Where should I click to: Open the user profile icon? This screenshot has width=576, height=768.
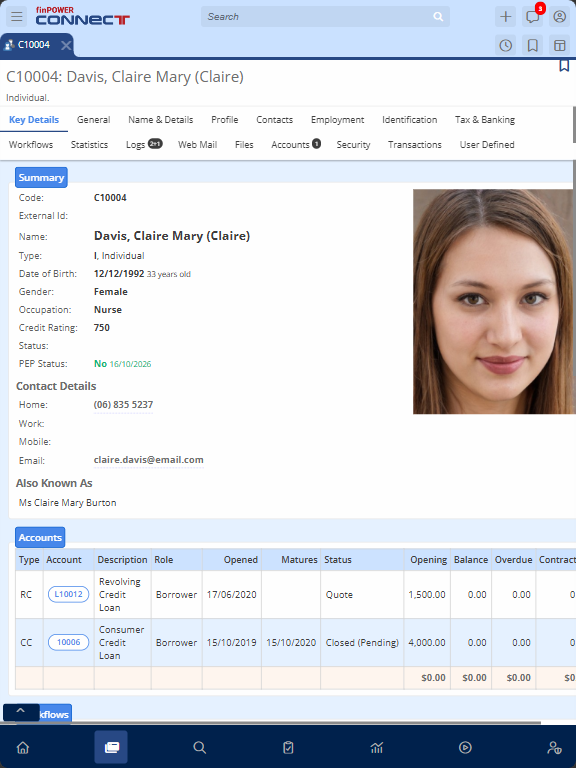tap(559, 17)
